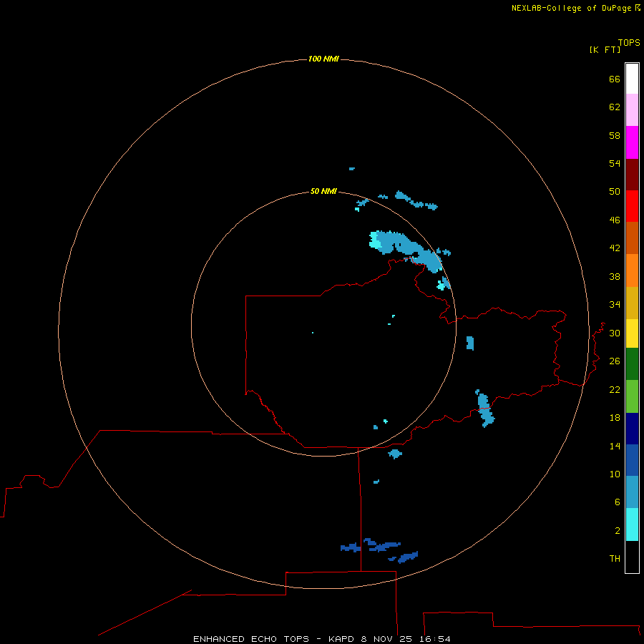The image size is (644, 644).
Task: Click the "54" legend value
Action: (615, 163)
